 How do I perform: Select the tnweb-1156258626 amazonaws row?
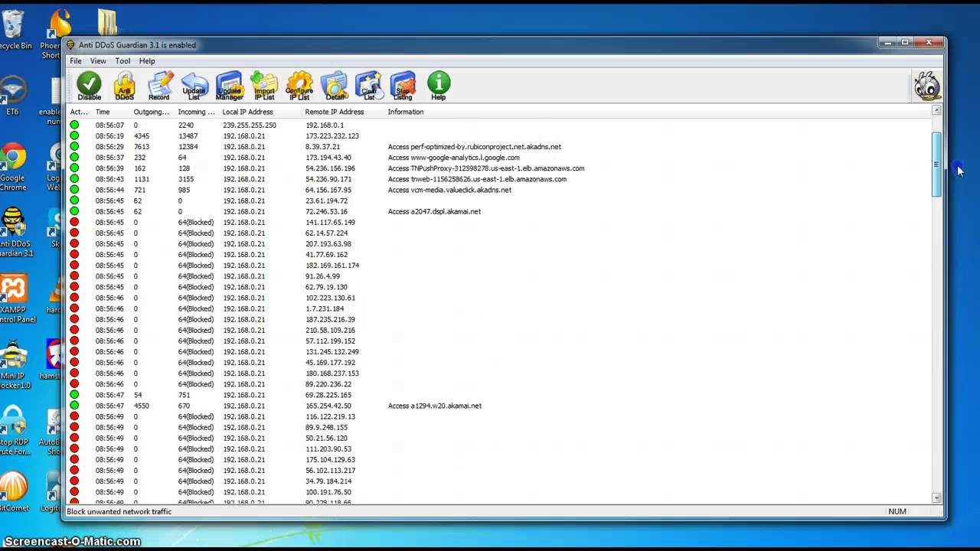500,178
